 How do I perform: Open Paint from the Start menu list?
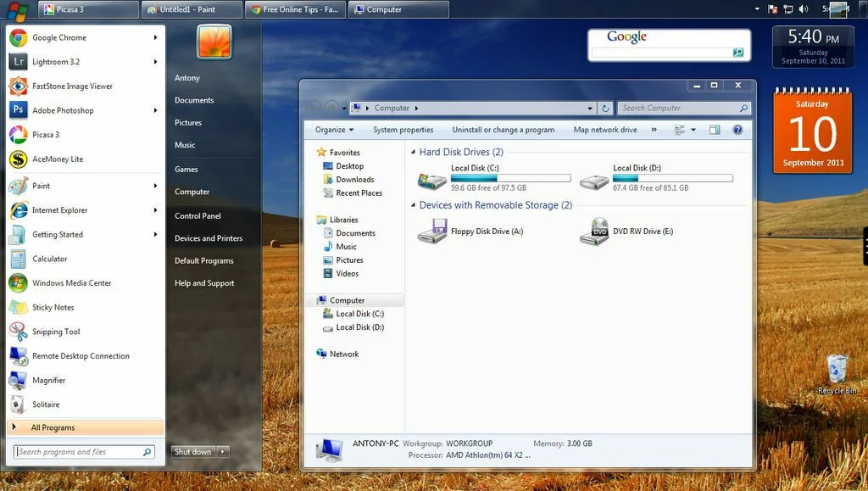click(x=86, y=186)
